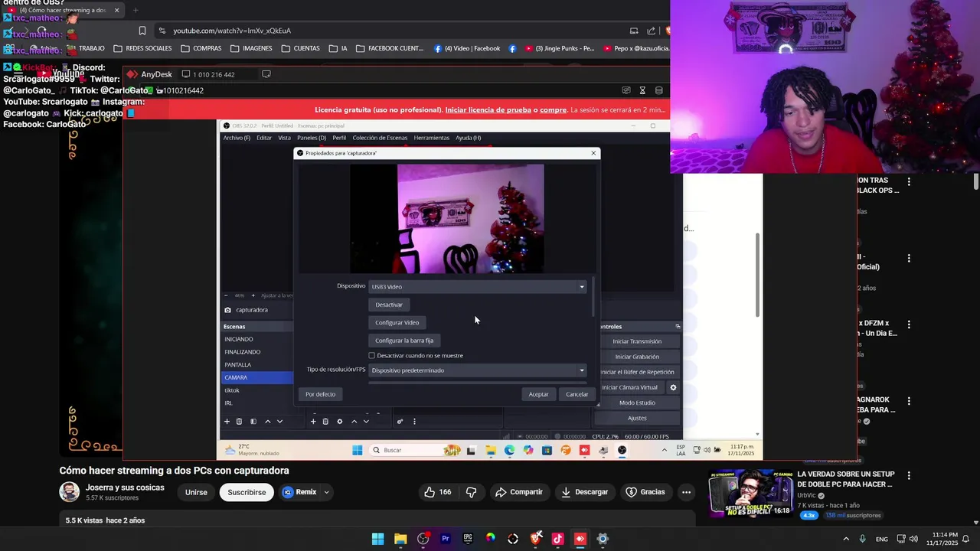Screen dimensions: 980x551
Task: Click the Desactivar button
Action: (x=389, y=305)
